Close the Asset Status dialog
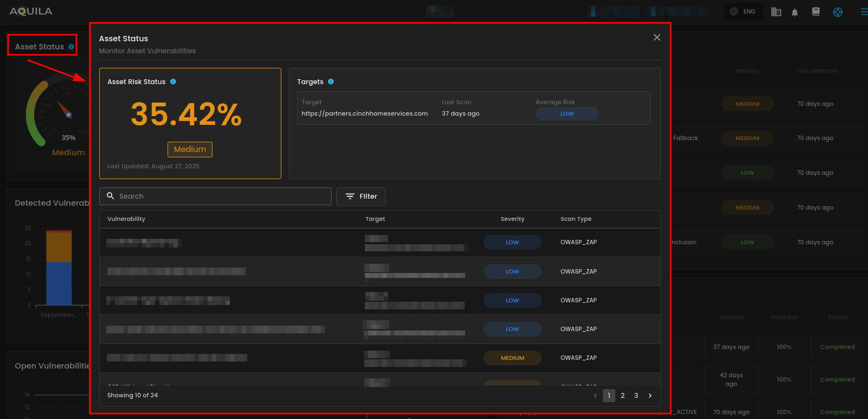The image size is (868, 419). pyautogui.click(x=657, y=37)
